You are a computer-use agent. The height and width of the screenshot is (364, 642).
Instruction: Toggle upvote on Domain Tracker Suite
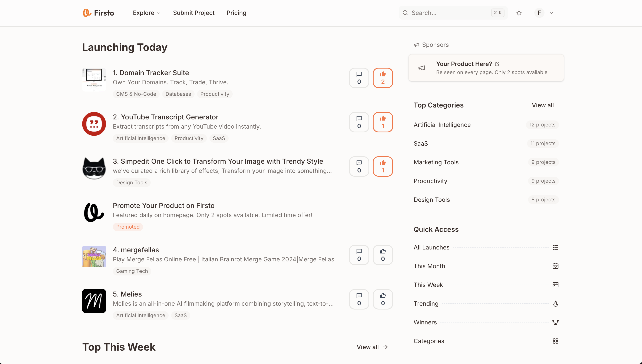pyautogui.click(x=383, y=78)
